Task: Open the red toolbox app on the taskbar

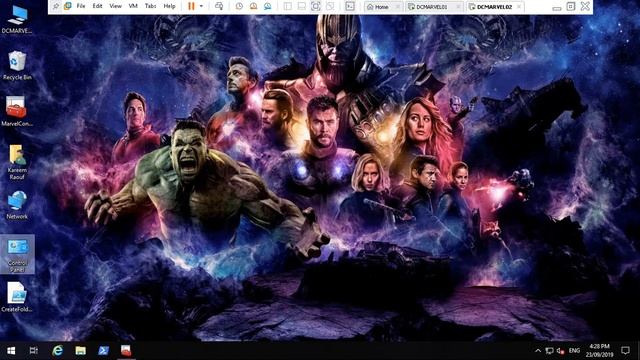Action: (126, 351)
